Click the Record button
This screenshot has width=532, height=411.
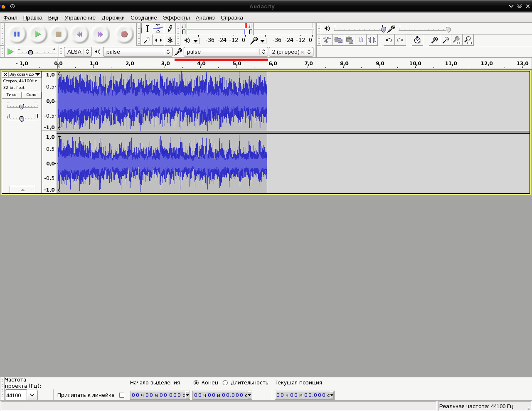[x=124, y=34]
